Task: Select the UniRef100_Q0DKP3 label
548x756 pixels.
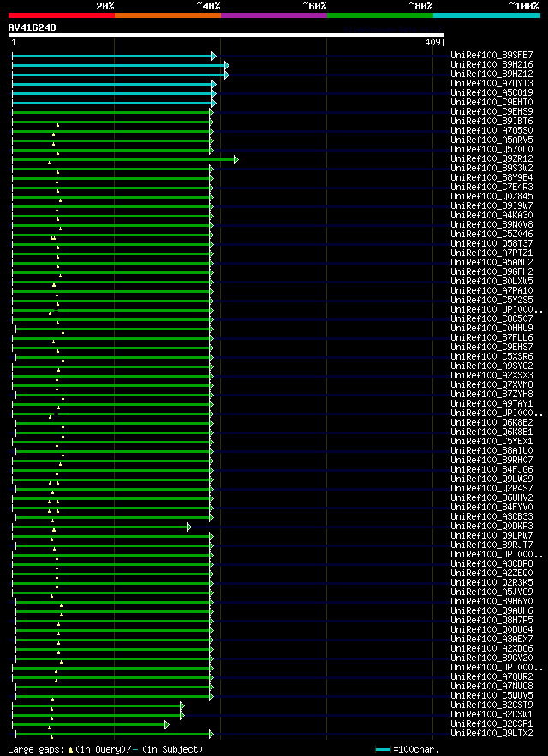Action: [x=491, y=526]
